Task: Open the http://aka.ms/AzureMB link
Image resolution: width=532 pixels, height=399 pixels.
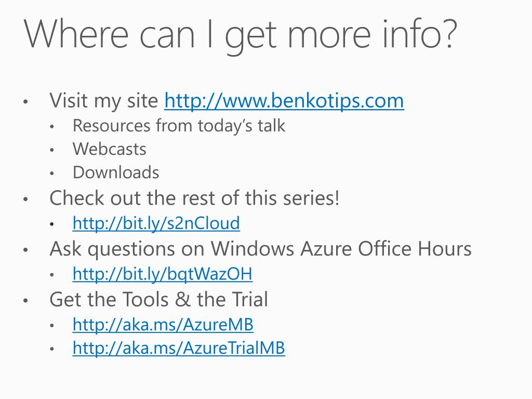Action: (x=163, y=324)
